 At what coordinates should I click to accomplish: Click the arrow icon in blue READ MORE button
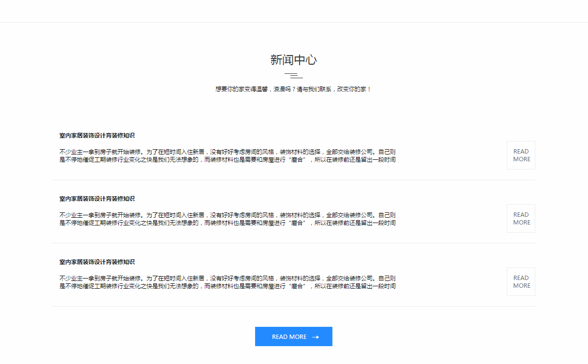pyautogui.click(x=316, y=336)
